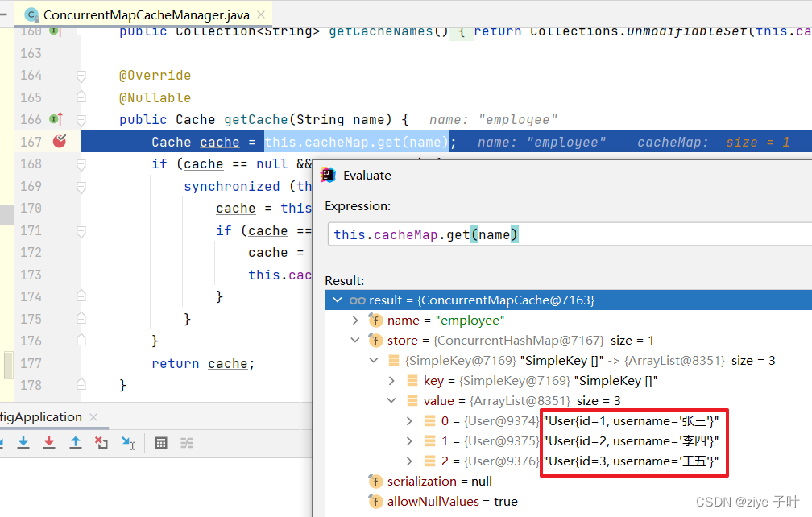The width and height of the screenshot is (812, 517).
Task: Toggle the breakpoint on line 167
Action: pyautogui.click(x=60, y=141)
